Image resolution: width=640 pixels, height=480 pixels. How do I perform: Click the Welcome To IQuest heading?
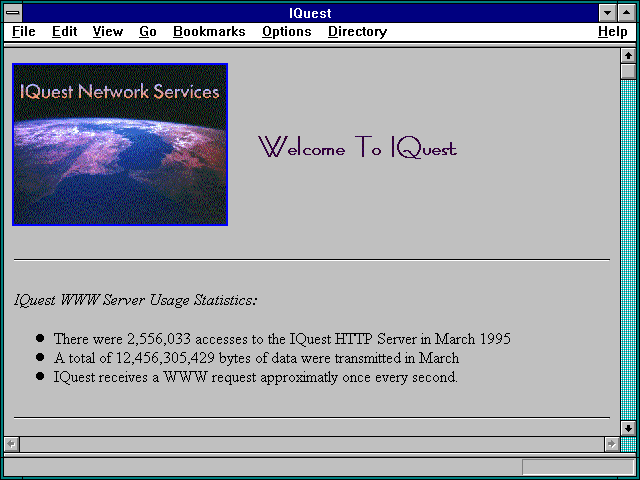tap(358, 147)
